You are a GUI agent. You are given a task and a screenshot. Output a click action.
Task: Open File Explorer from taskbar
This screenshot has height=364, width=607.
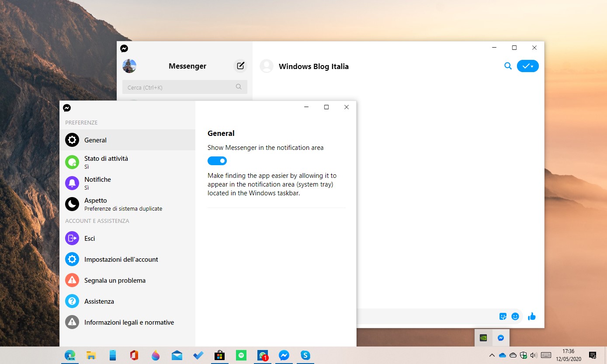pyautogui.click(x=91, y=355)
